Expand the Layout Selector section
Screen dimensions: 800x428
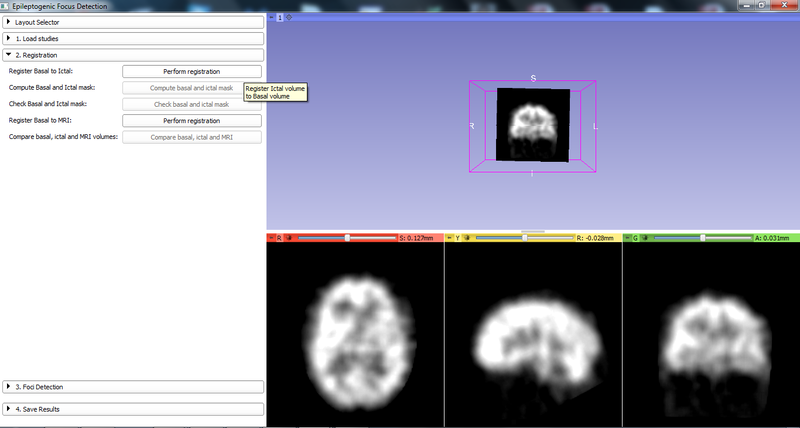pos(133,22)
